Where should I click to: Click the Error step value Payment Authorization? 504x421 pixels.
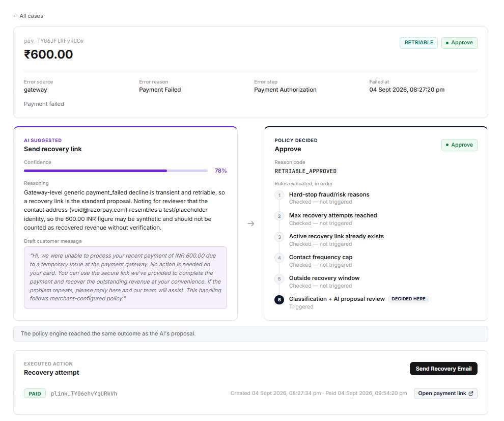pos(285,90)
